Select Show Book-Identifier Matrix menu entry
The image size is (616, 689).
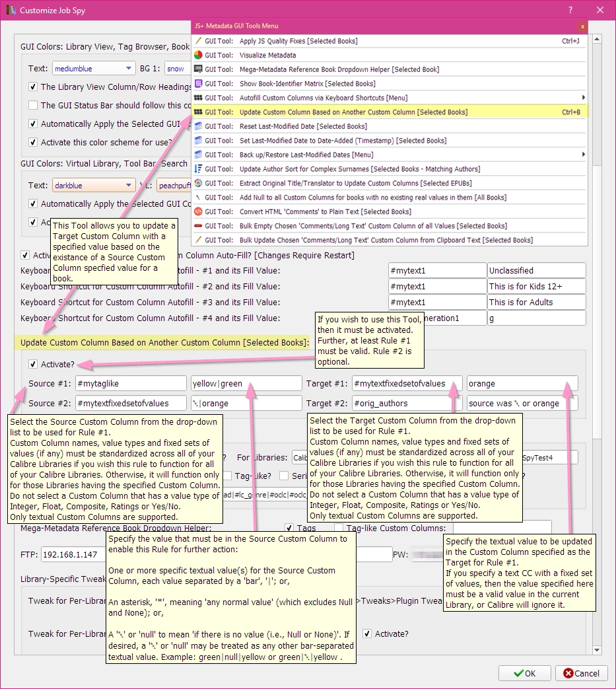point(390,83)
